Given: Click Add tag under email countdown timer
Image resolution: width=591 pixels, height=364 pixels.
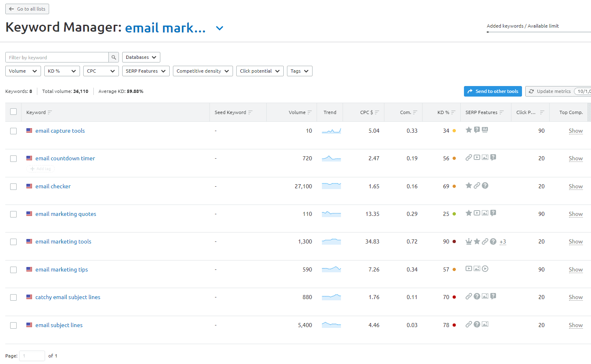Looking at the screenshot, I should tap(41, 169).
